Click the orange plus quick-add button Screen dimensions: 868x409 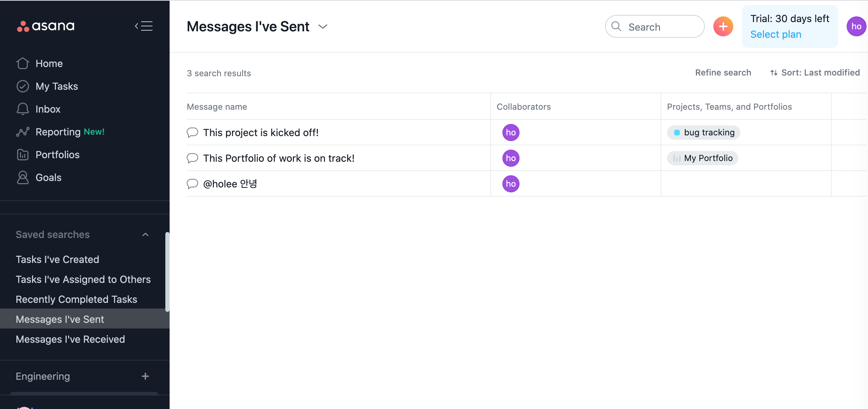coord(723,26)
